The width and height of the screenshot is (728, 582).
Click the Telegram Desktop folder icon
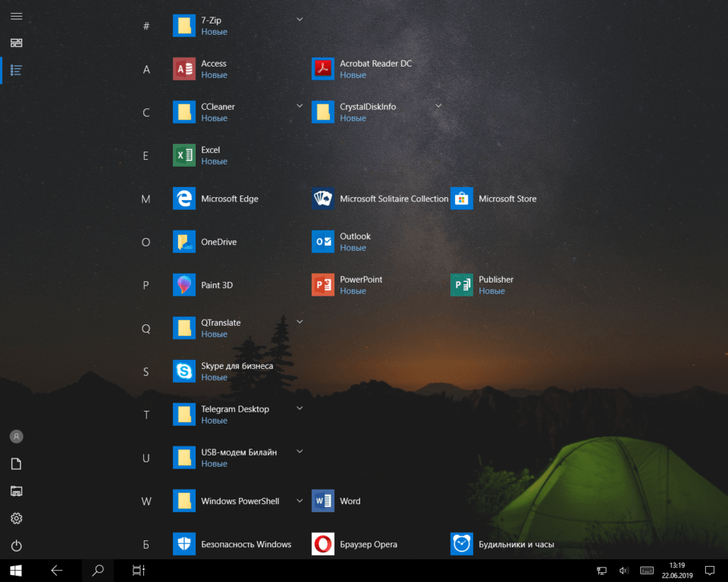pyautogui.click(x=184, y=415)
